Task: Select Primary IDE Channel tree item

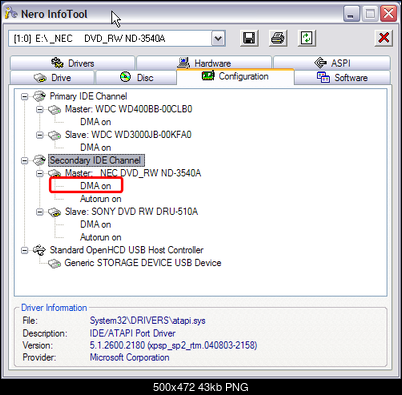Action: pos(88,96)
